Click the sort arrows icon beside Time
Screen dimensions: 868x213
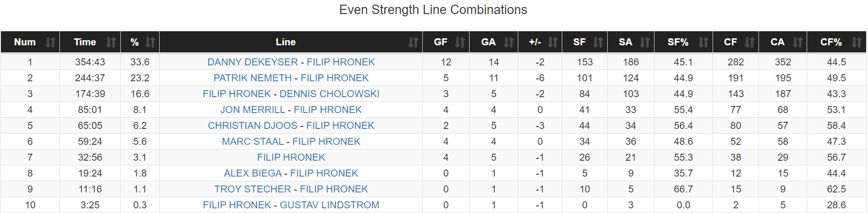click(x=111, y=43)
